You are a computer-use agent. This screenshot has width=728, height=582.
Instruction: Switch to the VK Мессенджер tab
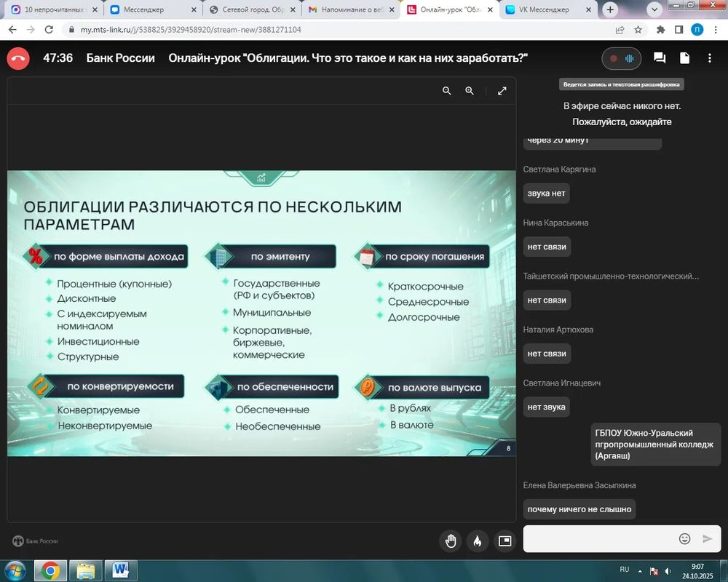[x=546, y=9]
